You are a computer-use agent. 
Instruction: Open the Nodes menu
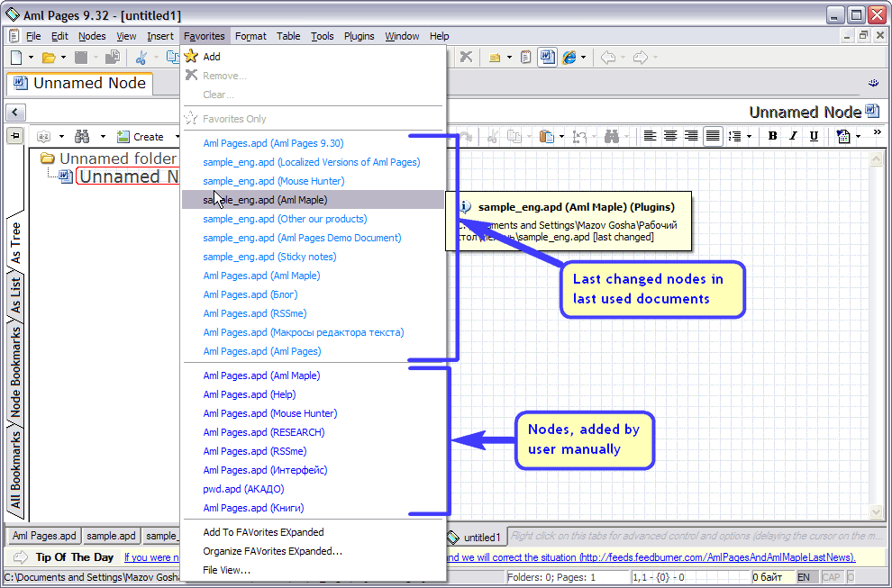coord(92,36)
